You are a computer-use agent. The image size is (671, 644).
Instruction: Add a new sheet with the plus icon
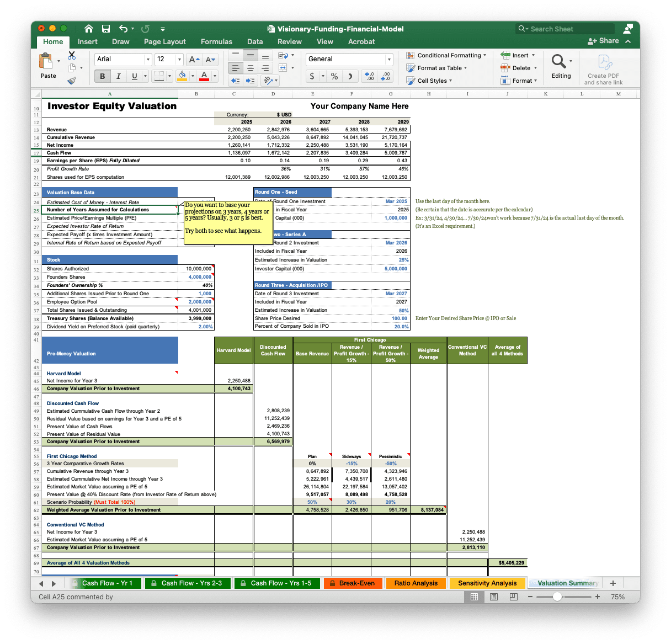(613, 583)
